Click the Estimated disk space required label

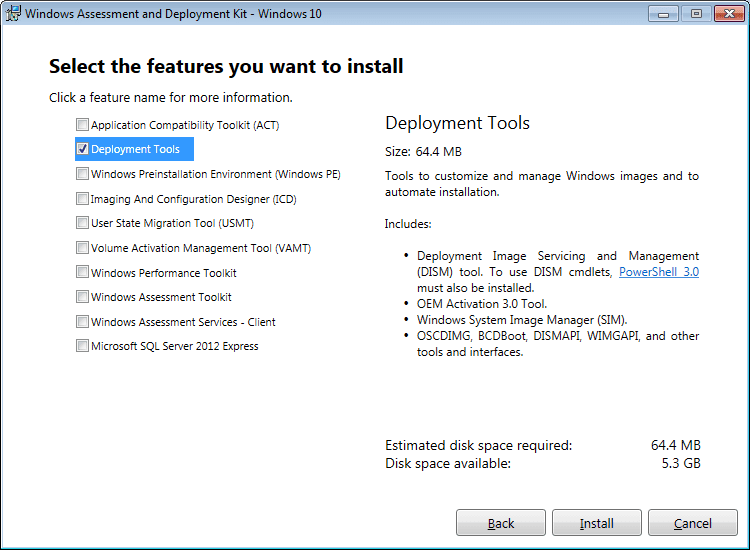click(478, 446)
